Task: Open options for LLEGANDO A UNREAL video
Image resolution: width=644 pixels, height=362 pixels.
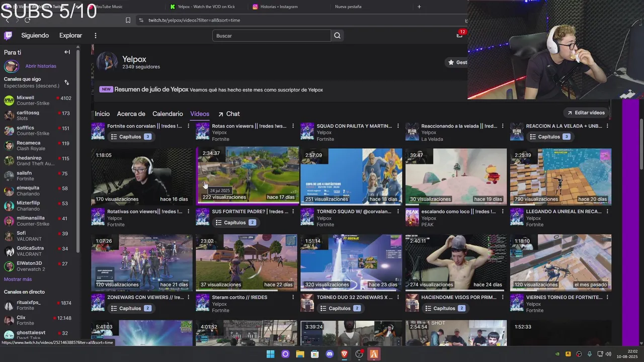Action: (x=607, y=212)
